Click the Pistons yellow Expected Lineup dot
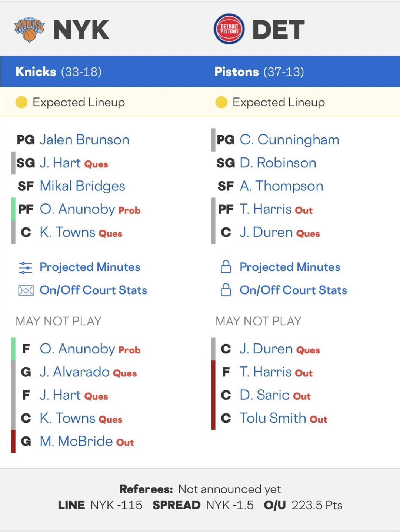This screenshot has height=532, width=400. tap(221, 102)
